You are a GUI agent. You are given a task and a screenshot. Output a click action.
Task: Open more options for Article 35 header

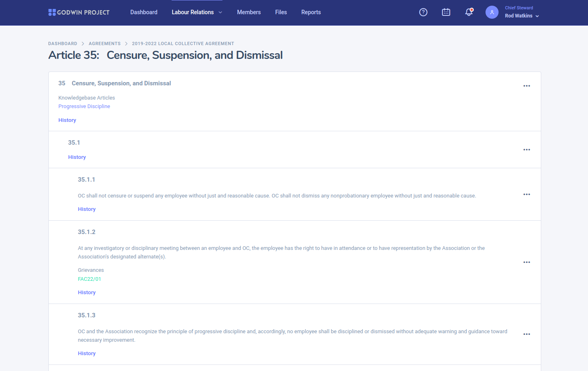coord(527,86)
